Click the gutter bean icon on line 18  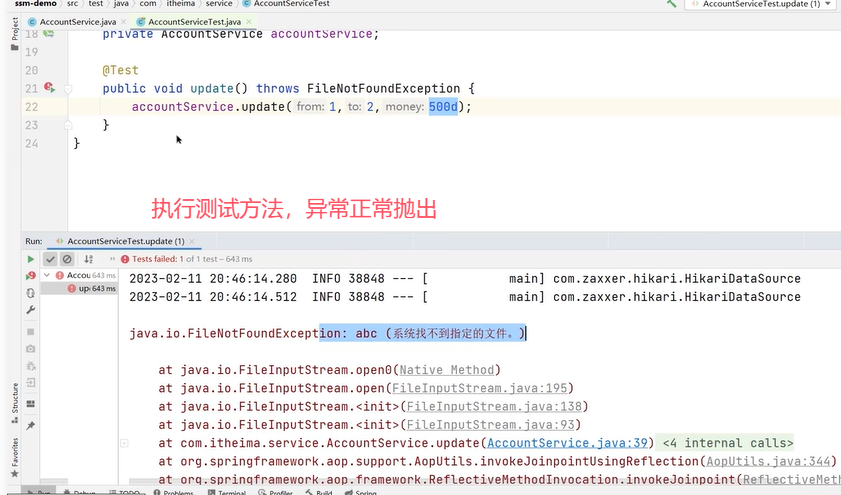49,34
